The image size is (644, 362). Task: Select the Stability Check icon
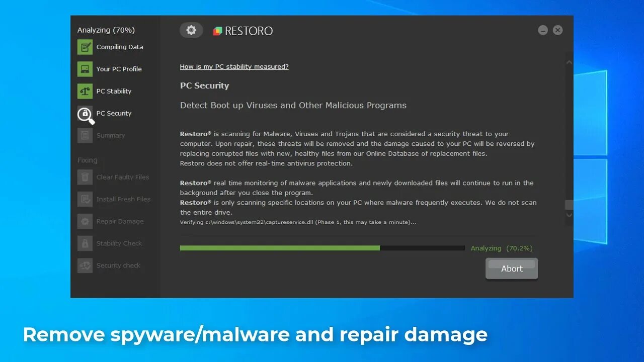(85, 243)
